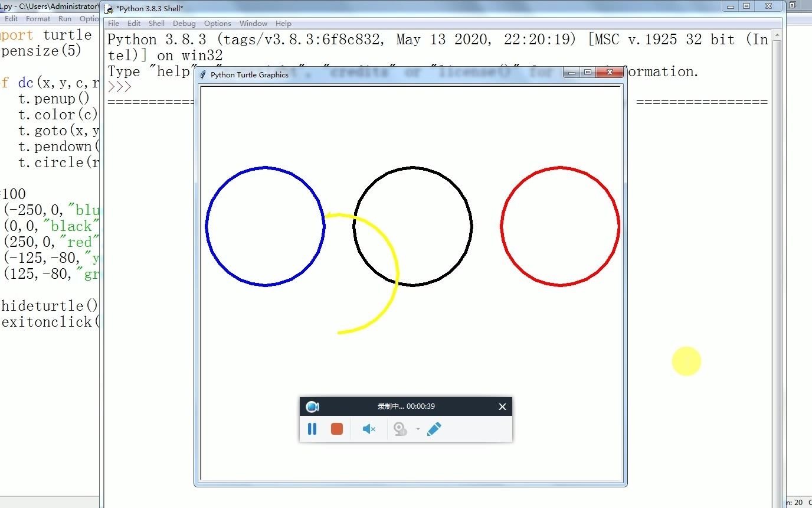Maximize the Python Turtle Graphics window
The image size is (812, 508).
[x=587, y=73]
